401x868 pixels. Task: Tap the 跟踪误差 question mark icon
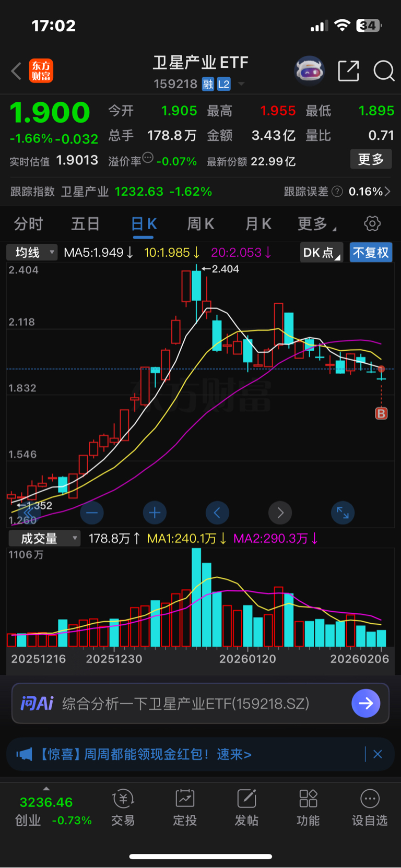click(x=337, y=192)
